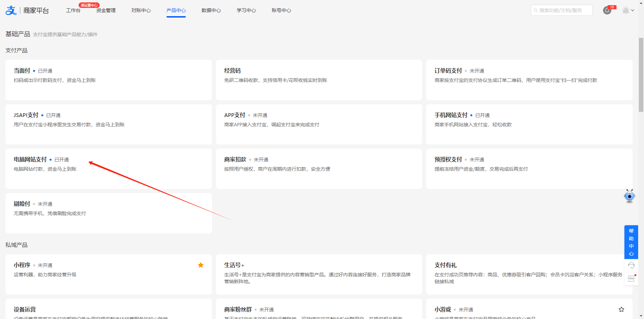Open the 预授权支付 product card
This screenshot has height=319, width=644.
point(529,169)
